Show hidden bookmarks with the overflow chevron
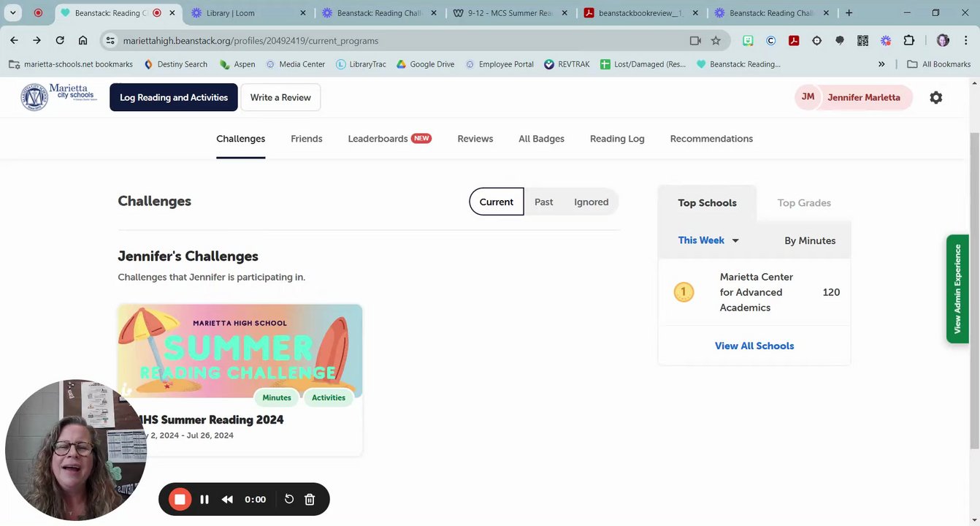Viewport: 980px width, 526px height. (x=881, y=64)
